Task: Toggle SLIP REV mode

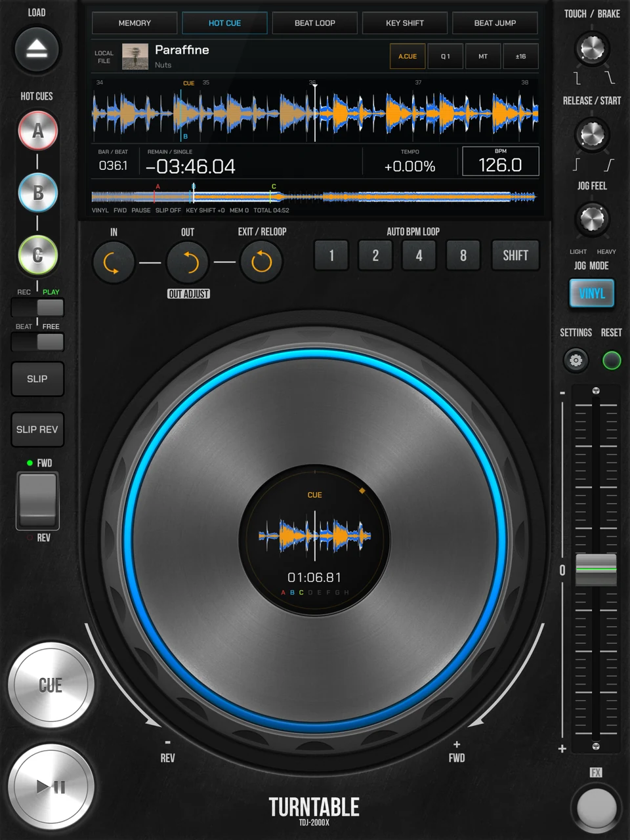Action: click(37, 429)
